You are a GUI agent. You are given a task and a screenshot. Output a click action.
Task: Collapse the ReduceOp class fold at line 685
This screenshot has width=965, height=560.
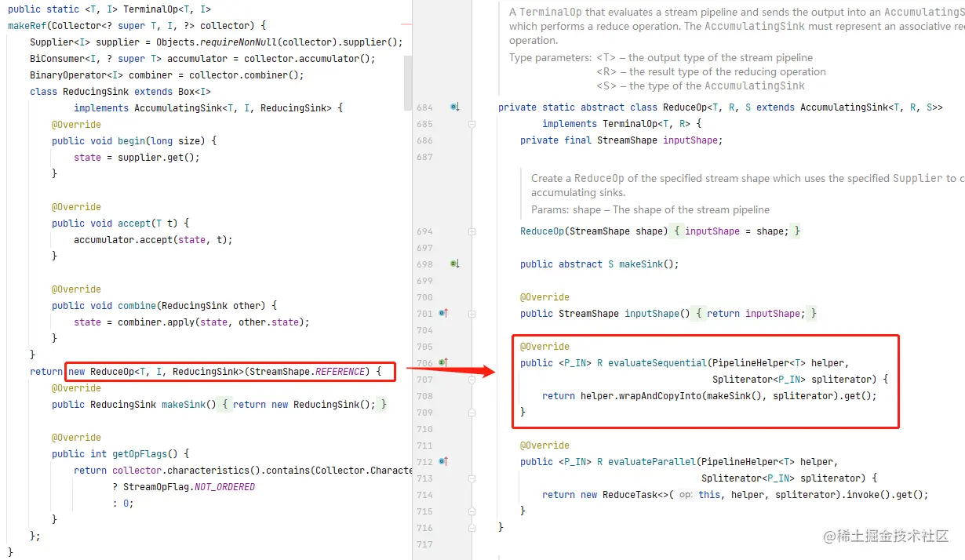pyautogui.click(x=472, y=124)
